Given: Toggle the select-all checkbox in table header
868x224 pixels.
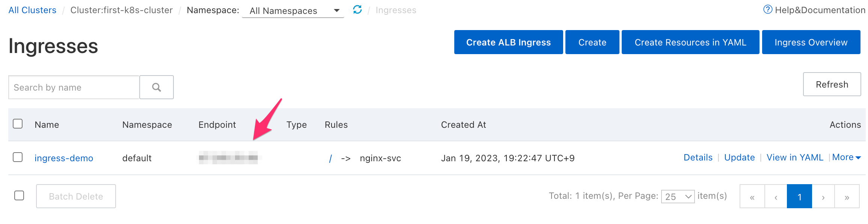Looking at the screenshot, I should [x=18, y=124].
